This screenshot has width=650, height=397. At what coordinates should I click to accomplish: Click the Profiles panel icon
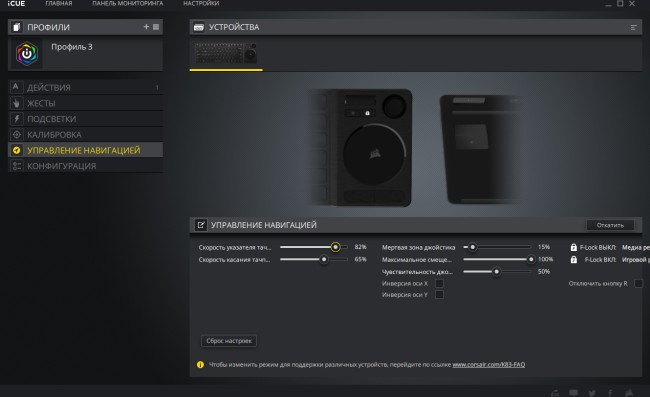[x=16, y=27]
